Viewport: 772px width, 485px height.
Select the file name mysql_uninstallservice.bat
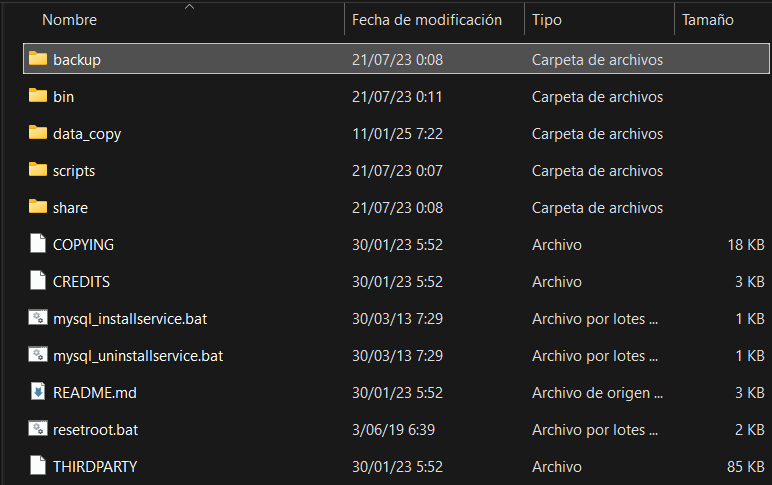(x=138, y=356)
